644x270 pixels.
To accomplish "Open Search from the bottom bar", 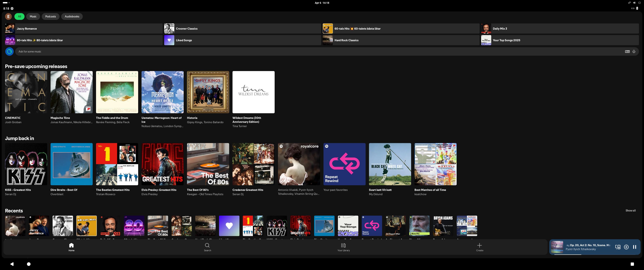I will pyautogui.click(x=207, y=247).
